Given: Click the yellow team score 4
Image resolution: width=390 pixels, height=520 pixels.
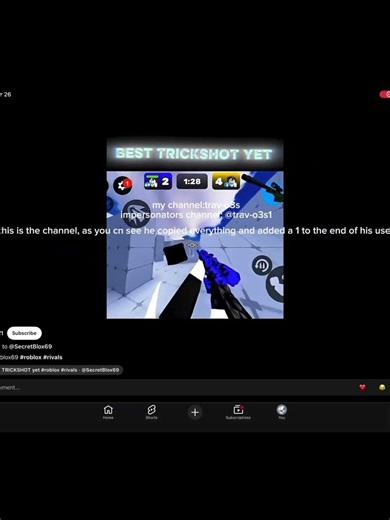Looking at the screenshot, I should pos(226,182).
